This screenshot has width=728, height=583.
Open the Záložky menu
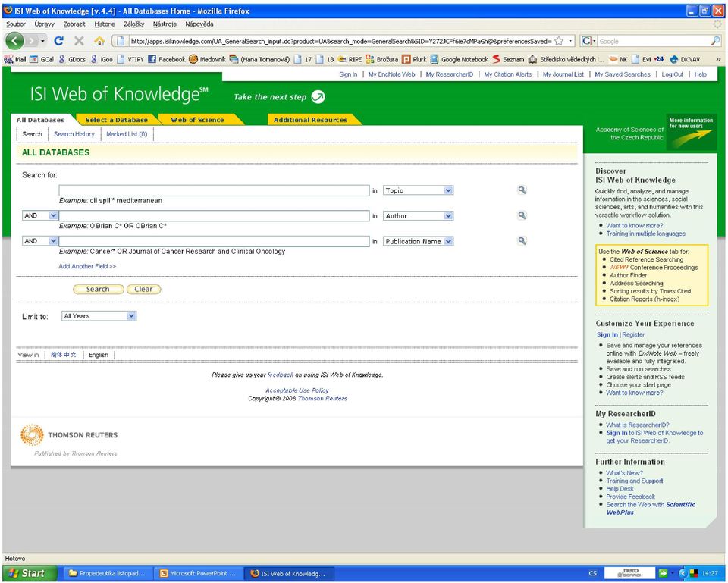click(x=134, y=24)
